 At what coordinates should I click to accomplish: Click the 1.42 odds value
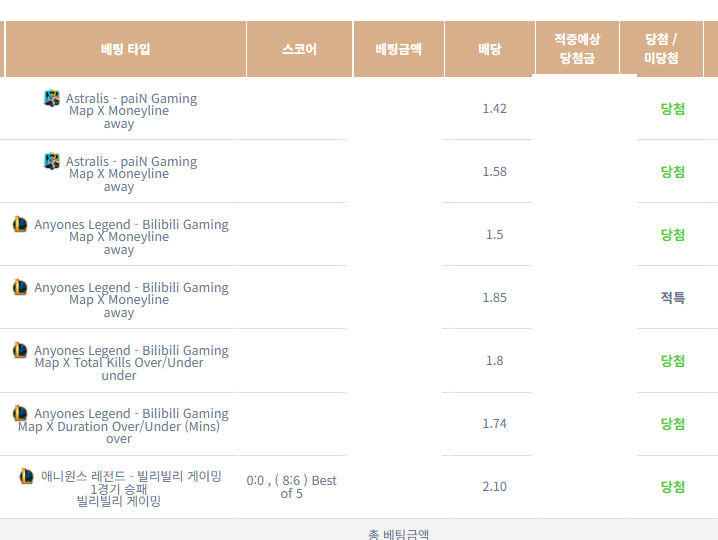coord(495,109)
